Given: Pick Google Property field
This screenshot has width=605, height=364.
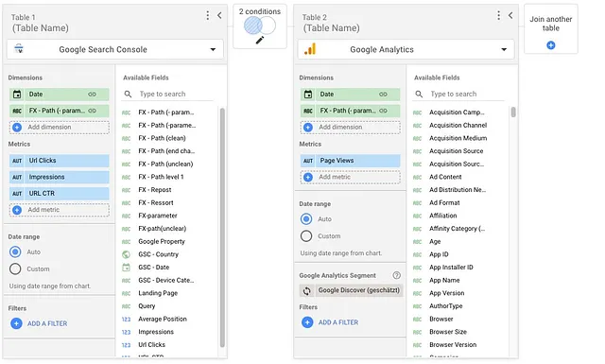Looking at the screenshot, I should (x=162, y=242).
